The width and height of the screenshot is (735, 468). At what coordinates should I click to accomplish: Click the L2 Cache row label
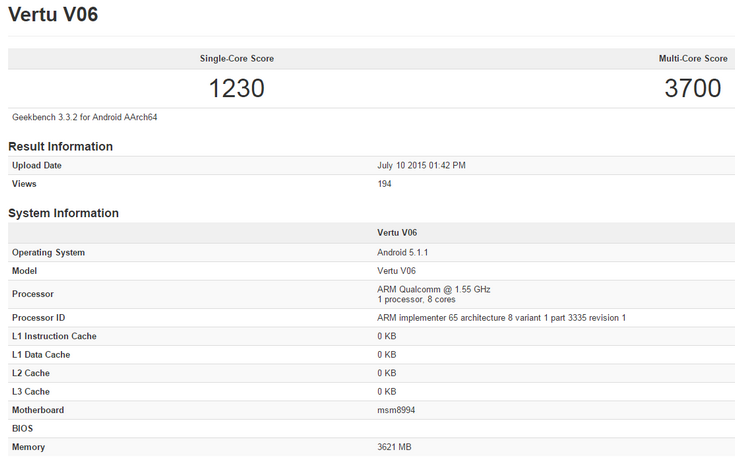tap(33, 373)
